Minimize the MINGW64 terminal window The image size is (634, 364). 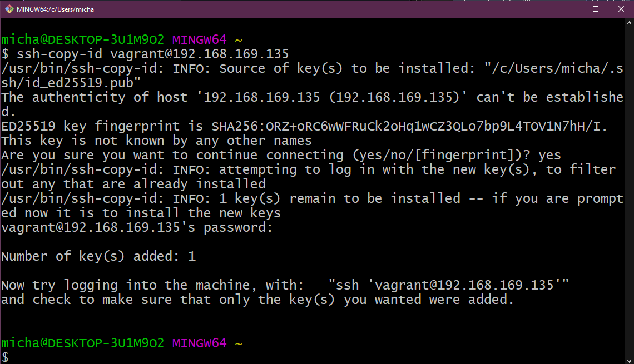tap(570, 9)
